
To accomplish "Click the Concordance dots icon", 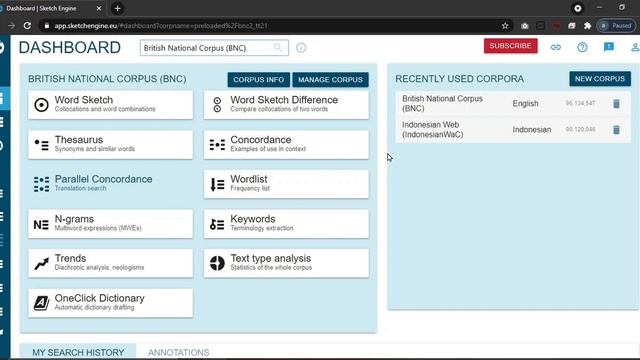I will coord(217,144).
